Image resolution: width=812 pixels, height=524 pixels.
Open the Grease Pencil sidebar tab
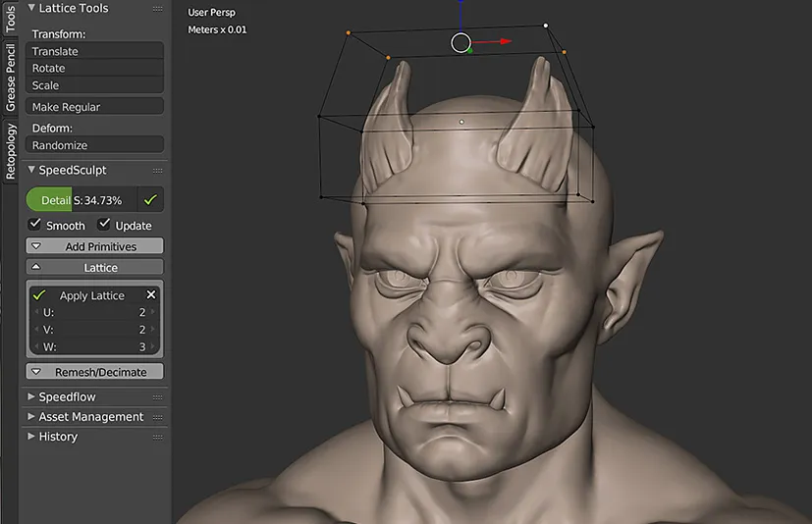10,78
